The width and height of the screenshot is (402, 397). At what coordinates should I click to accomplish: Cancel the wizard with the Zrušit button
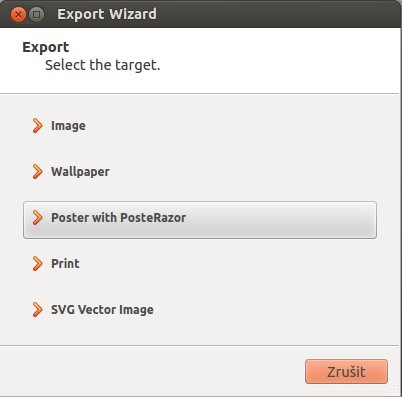point(346,371)
